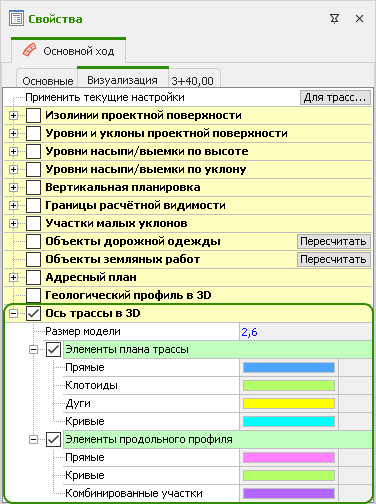Click Пересчитать for Объекты дорожной одежды
The width and height of the screenshot is (376, 504).
334,241
